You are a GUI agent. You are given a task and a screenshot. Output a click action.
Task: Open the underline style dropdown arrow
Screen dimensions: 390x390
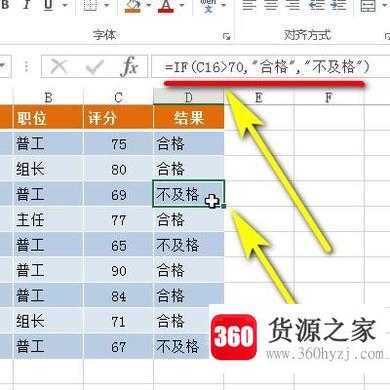click(65, 6)
